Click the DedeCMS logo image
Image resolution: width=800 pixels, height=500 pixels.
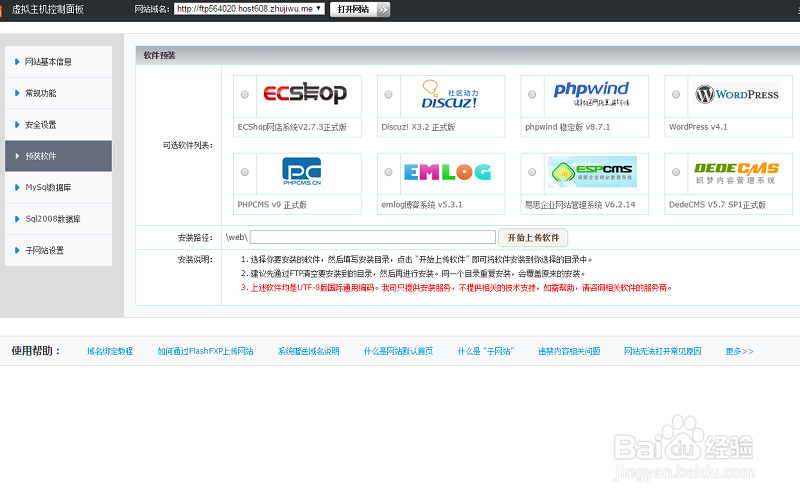(736, 173)
